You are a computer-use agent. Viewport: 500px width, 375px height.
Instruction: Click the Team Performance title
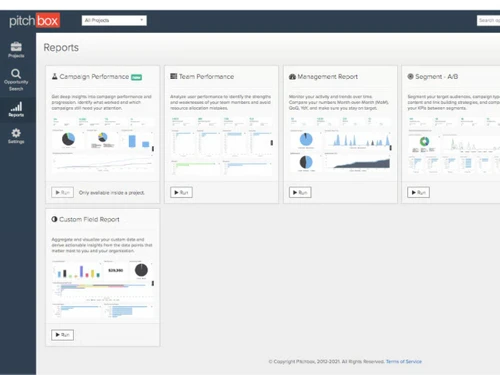[x=206, y=77]
